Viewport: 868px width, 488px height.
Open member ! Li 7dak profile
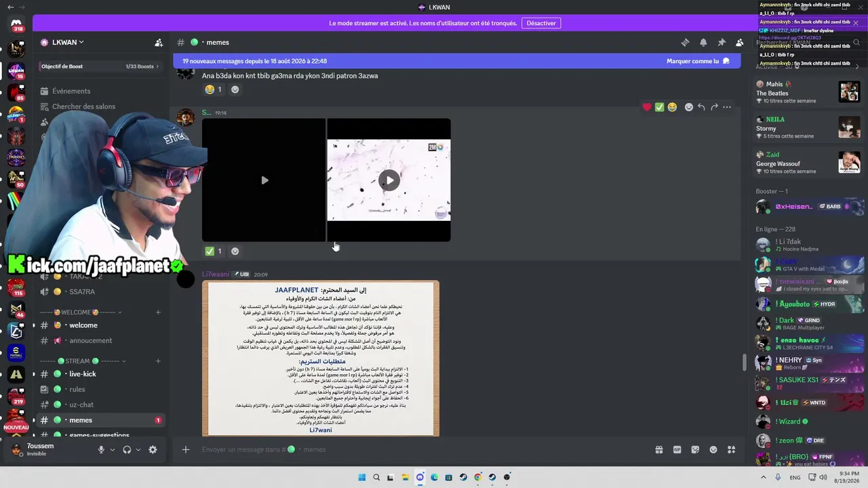click(x=810, y=245)
